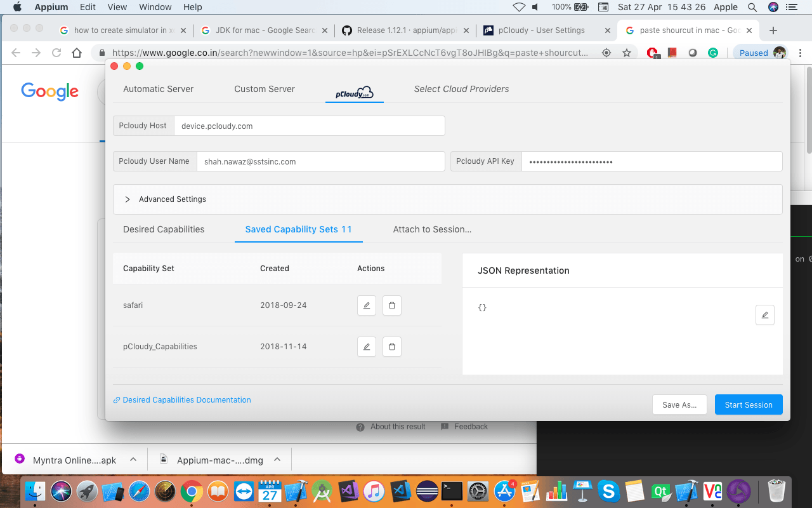Open Notification Center list icon
The height and width of the screenshot is (508, 812).
click(791, 7)
